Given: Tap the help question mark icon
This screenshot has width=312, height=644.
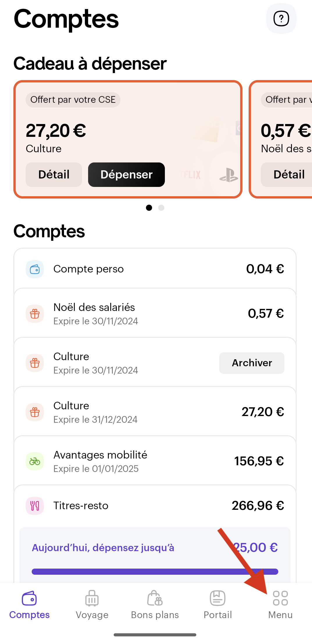Looking at the screenshot, I should click(x=281, y=19).
